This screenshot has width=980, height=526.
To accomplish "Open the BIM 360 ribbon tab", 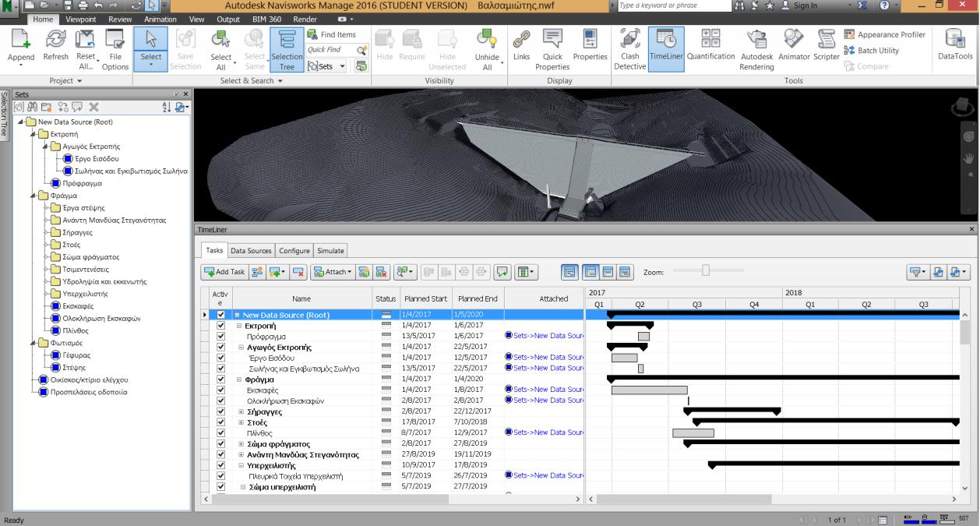I will [267, 19].
